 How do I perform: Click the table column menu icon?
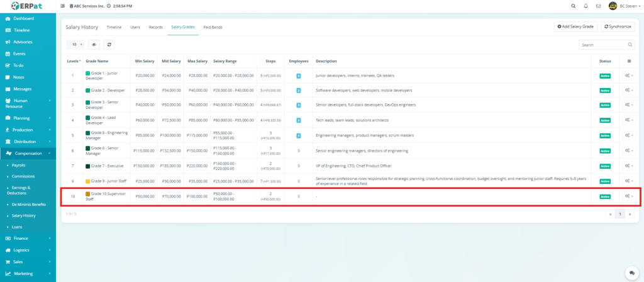point(628,61)
